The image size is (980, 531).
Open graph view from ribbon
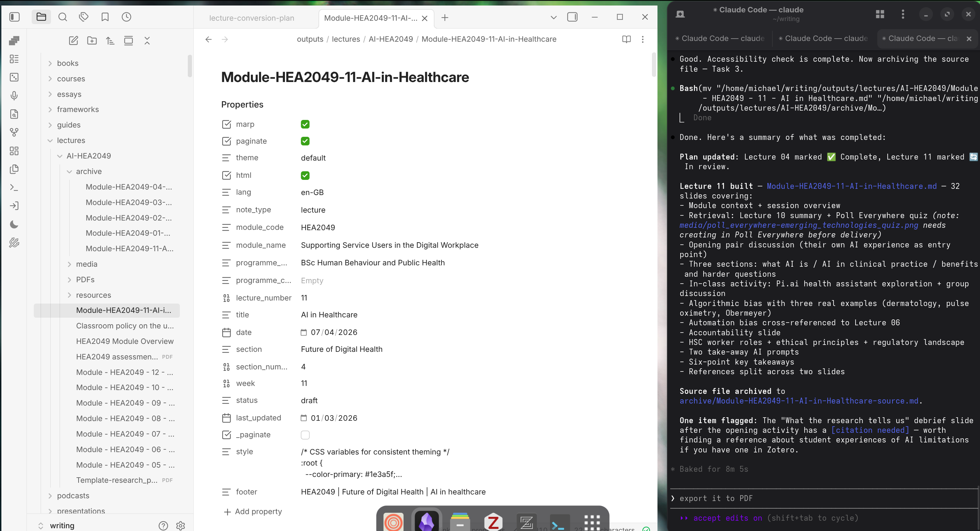pyautogui.click(x=14, y=132)
